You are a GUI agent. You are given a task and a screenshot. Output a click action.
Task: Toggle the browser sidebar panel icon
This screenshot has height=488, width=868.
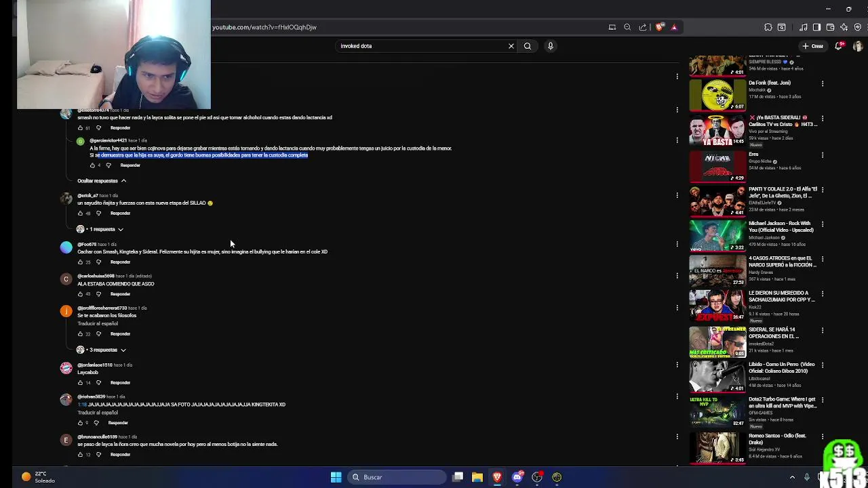tap(816, 27)
